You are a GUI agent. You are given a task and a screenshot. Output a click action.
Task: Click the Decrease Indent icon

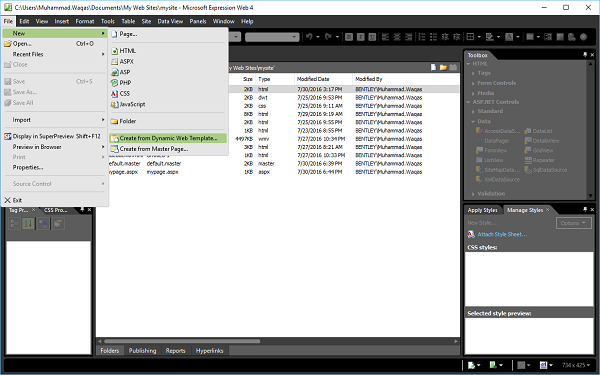click(x=445, y=37)
